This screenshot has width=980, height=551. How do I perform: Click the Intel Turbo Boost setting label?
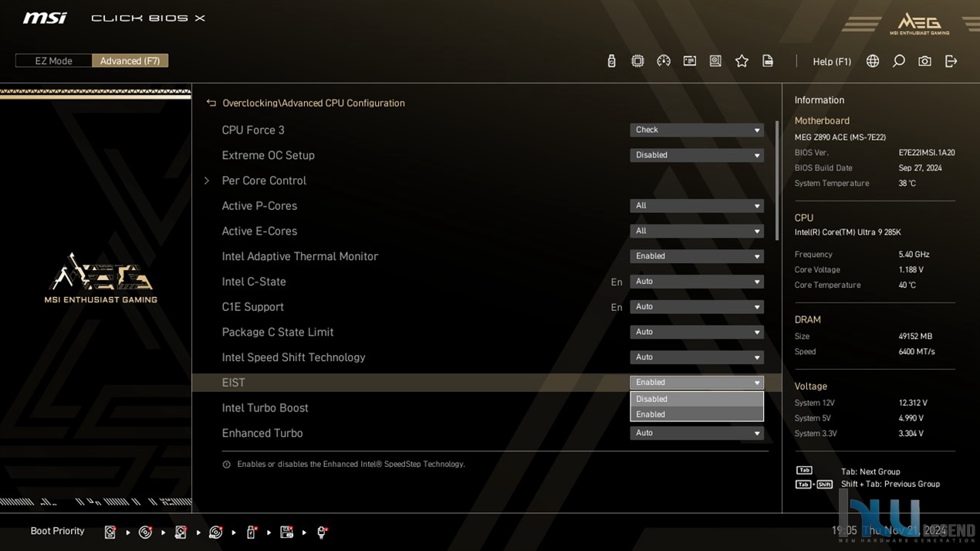pos(265,408)
